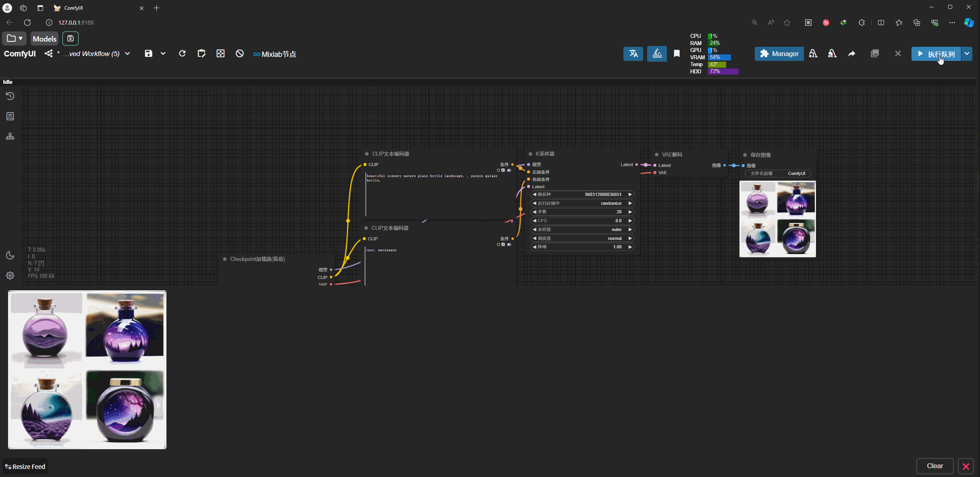Open the Models tab
980x477 pixels.
click(44, 39)
